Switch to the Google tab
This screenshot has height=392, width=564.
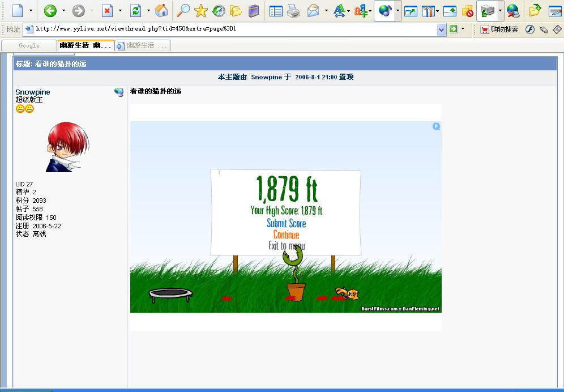coord(29,45)
